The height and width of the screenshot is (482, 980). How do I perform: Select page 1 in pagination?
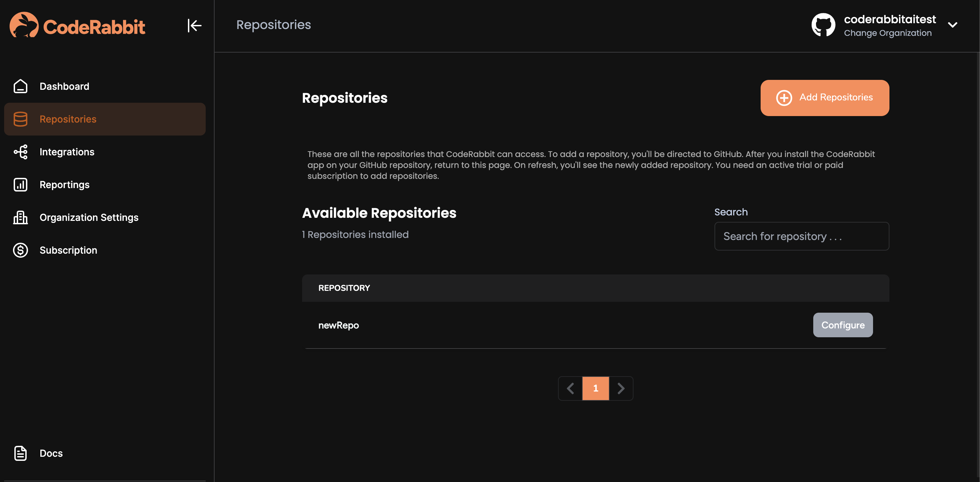pos(595,388)
